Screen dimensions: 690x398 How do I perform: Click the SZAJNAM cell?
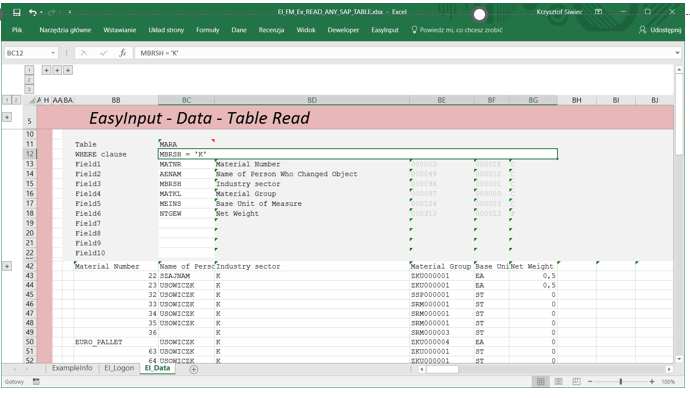click(x=186, y=276)
